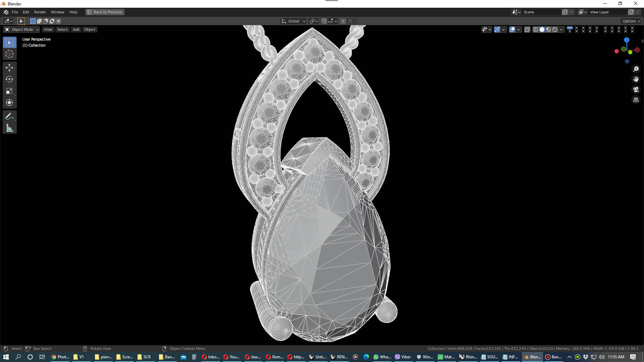644x362 pixels.
Task: Open the Global transform orientation dropdown
Action: tap(293, 21)
